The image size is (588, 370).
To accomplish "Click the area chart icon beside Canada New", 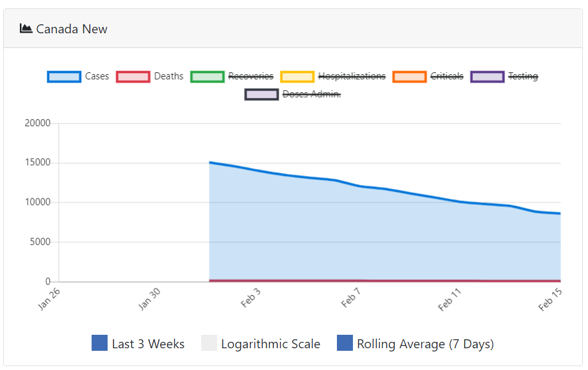I will 26,29.
